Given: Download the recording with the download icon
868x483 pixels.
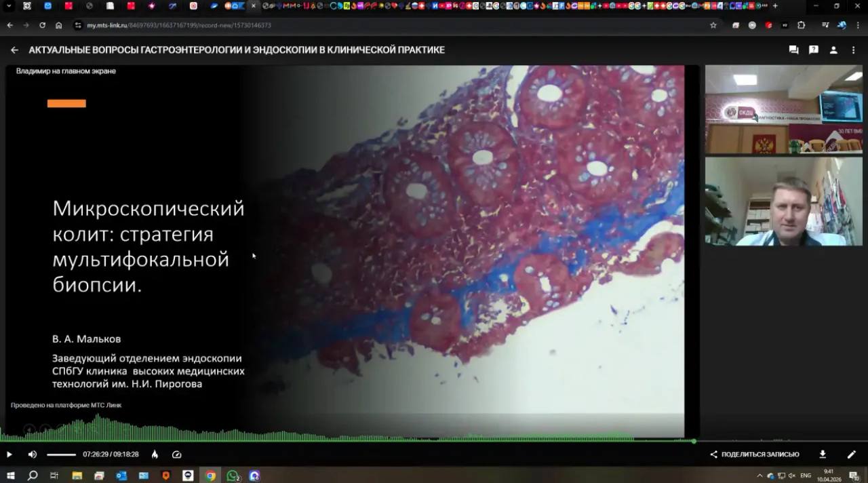Looking at the screenshot, I should pos(823,455).
